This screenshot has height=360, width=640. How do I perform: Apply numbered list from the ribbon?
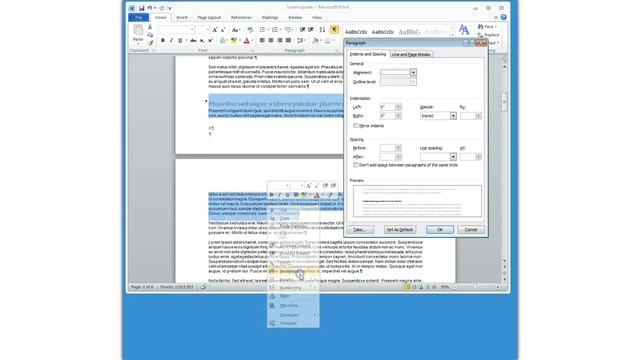coord(276,30)
